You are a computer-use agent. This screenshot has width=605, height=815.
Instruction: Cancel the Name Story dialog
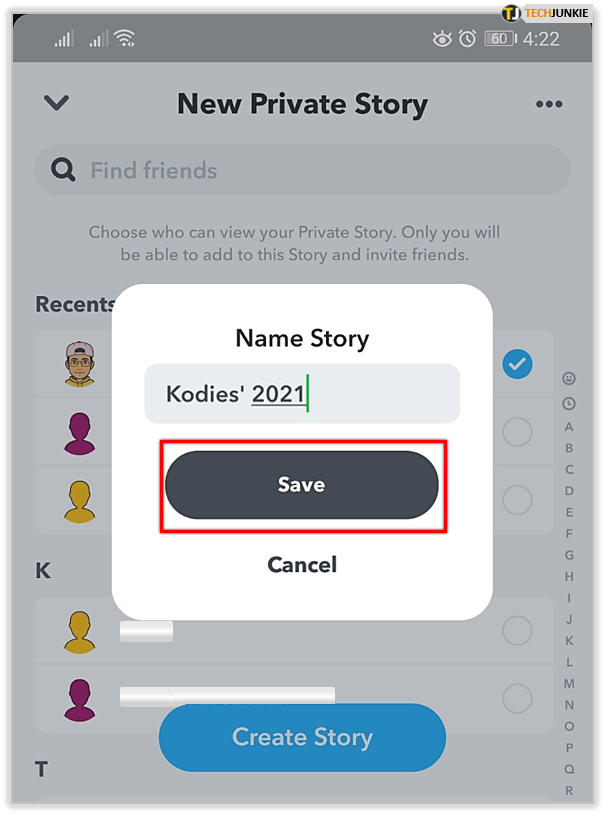click(x=302, y=565)
